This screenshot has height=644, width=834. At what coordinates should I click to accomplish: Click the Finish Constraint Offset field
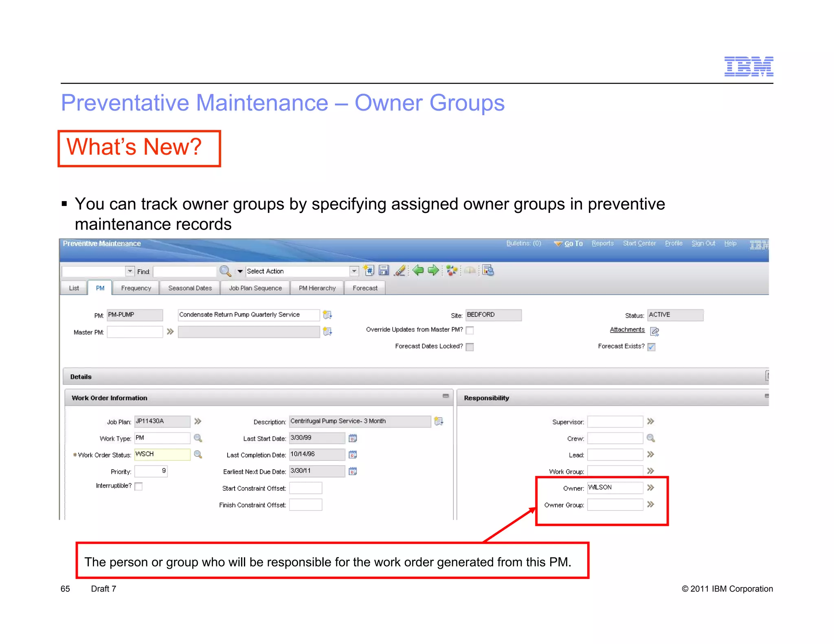point(305,505)
